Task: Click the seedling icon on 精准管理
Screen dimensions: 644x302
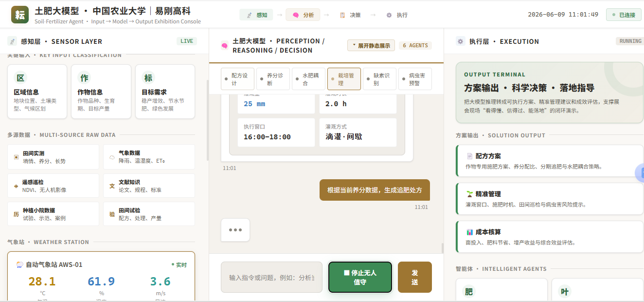Action: [x=469, y=194]
